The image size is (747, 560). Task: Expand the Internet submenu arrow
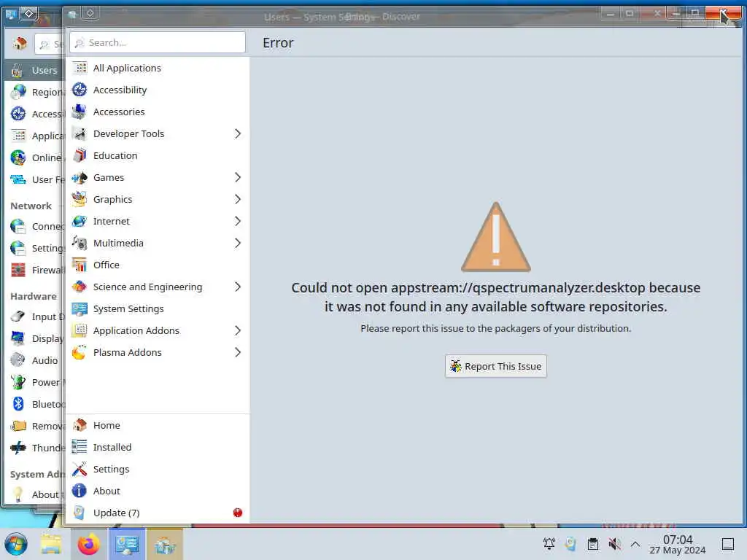tap(238, 222)
